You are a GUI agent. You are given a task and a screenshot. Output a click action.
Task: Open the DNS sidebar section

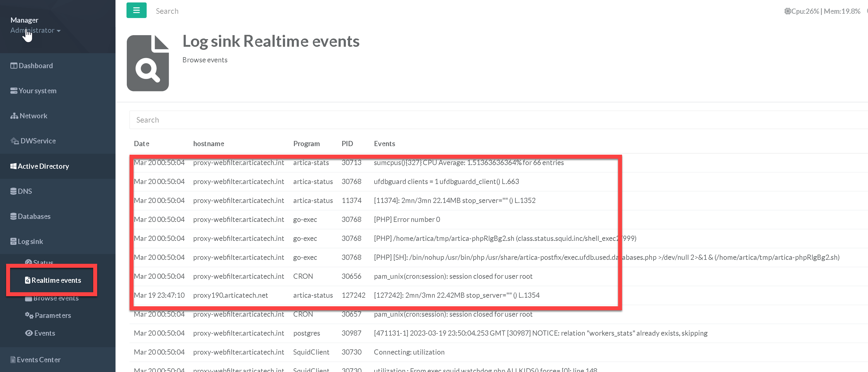25,191
